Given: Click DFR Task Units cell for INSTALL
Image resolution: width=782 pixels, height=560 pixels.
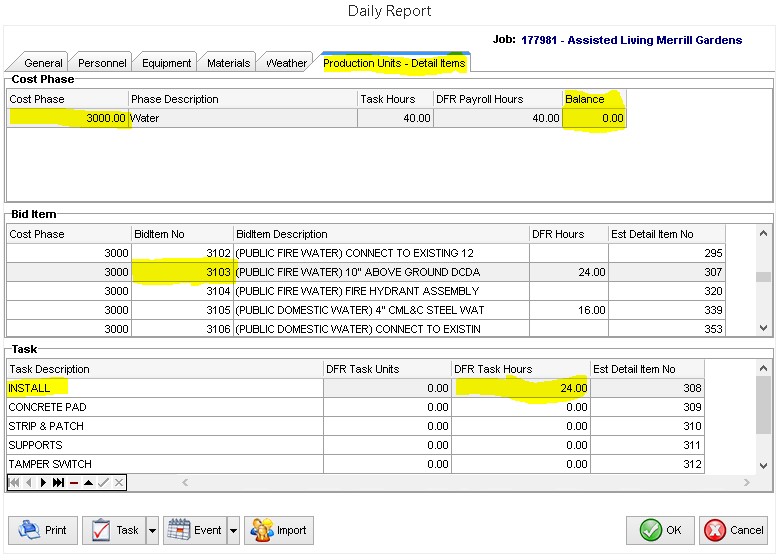Looking at the screenshot, I should point(388,388).
